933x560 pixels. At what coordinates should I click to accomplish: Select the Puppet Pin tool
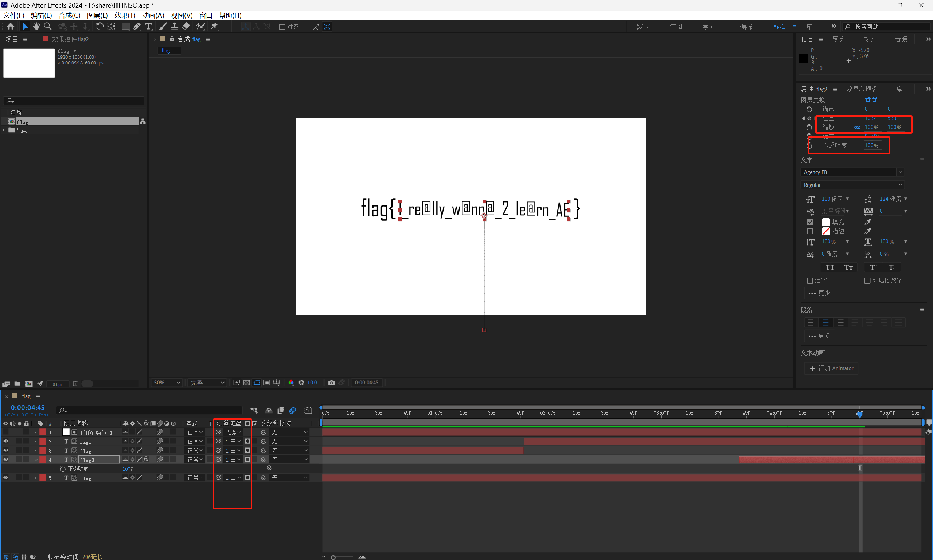coord(215,26)
